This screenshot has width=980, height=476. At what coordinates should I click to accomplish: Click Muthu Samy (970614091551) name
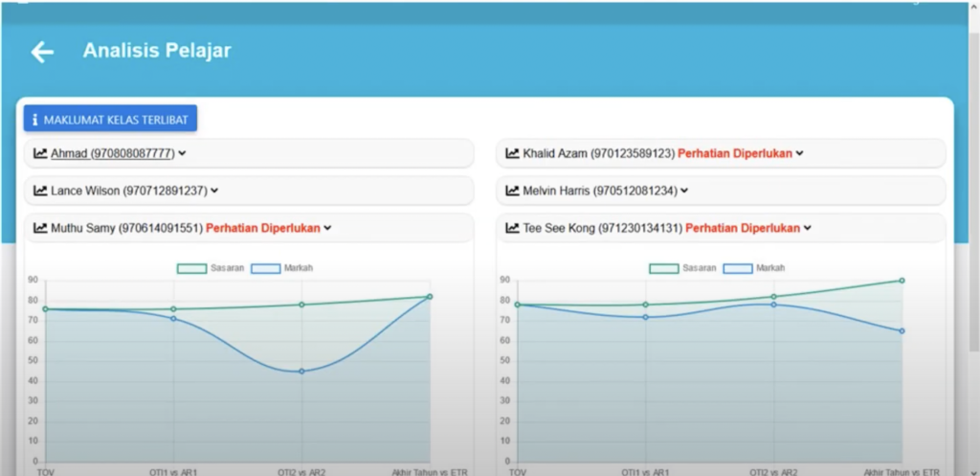(x=127, y=228)
